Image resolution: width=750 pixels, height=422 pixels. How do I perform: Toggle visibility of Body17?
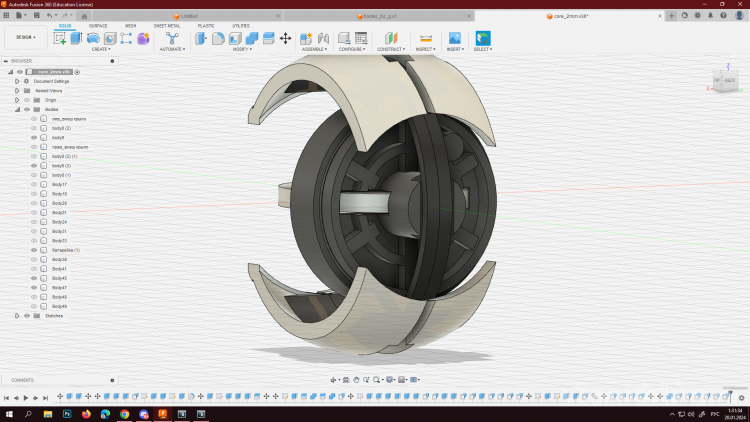(x=34, y=185)
